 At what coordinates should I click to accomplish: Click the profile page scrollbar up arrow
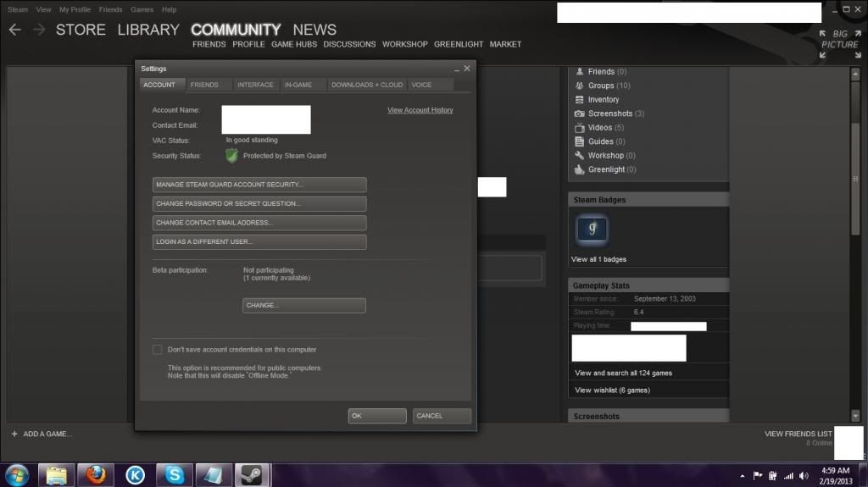coord(855,74)
